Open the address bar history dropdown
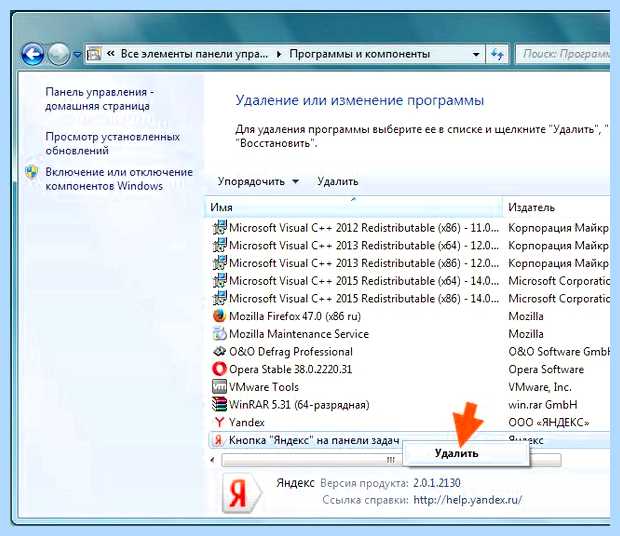 click(476, 54)
